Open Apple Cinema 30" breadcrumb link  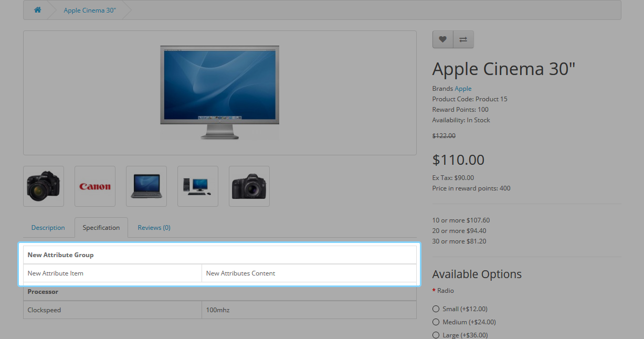tap(90, 10)
